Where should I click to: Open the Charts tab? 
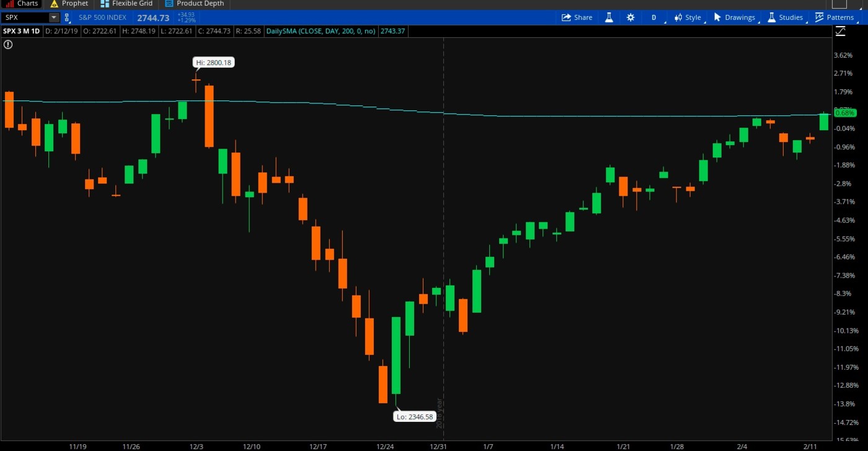(x=22, y=4)
